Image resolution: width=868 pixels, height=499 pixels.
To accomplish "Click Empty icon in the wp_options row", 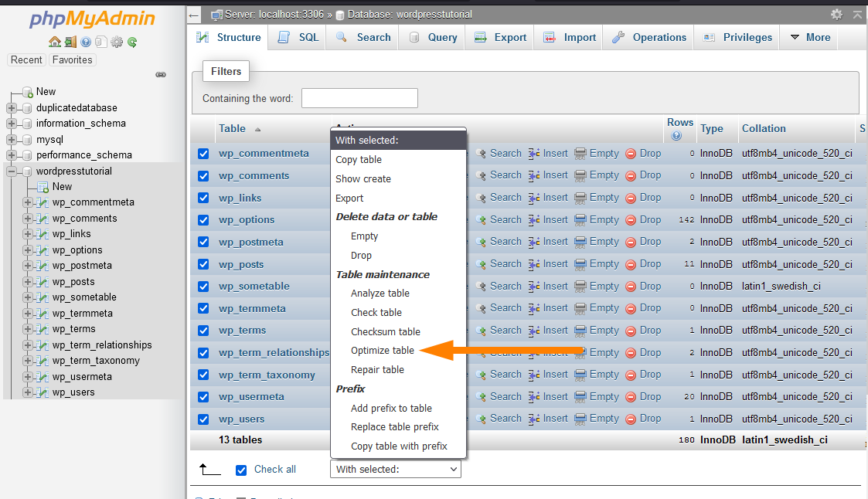I will [580, 220].
